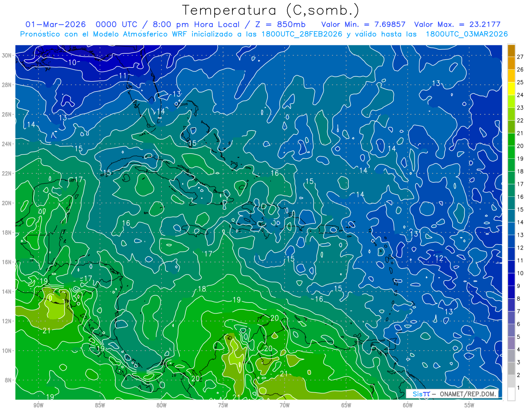
Task: Click the "85W" longitude axis label
Action: (x=100, y=405)
